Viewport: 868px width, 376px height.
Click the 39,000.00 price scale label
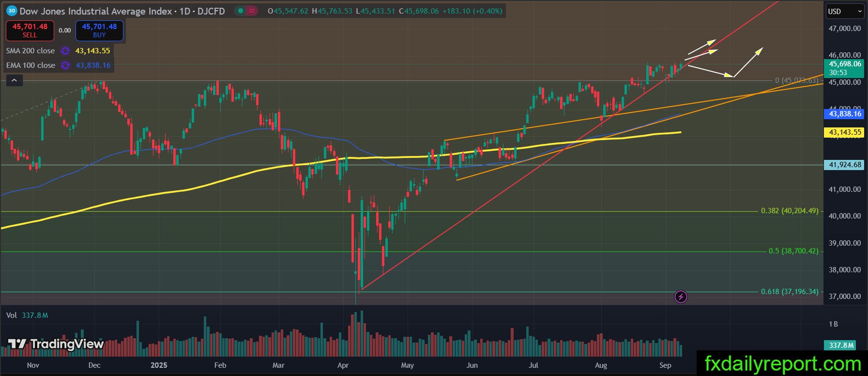click(845, 243)
